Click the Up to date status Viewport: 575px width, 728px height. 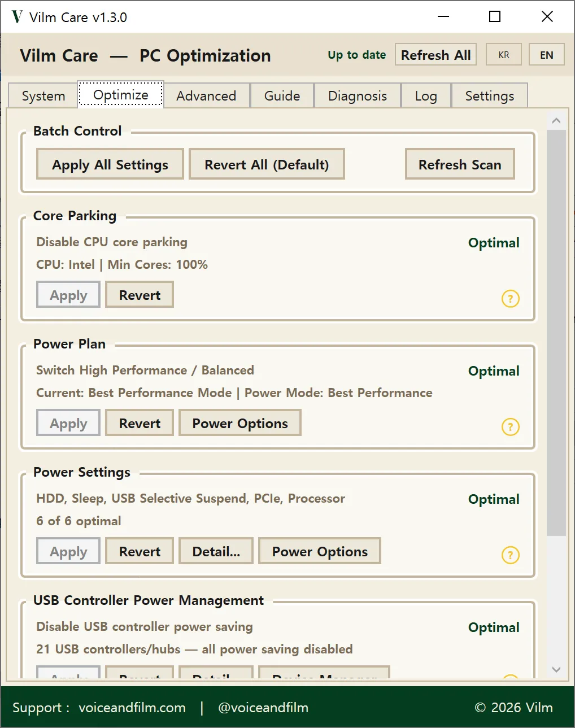pyautogui.click(x=357, y=55)
